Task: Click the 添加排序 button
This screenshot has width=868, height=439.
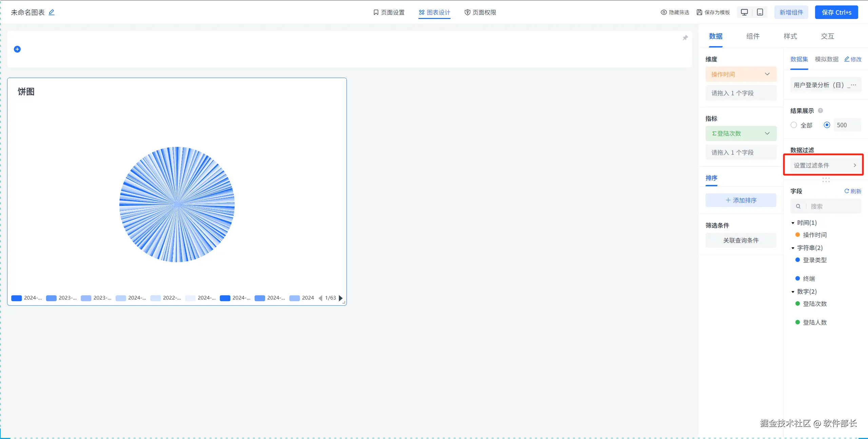Action: point(741,200)
